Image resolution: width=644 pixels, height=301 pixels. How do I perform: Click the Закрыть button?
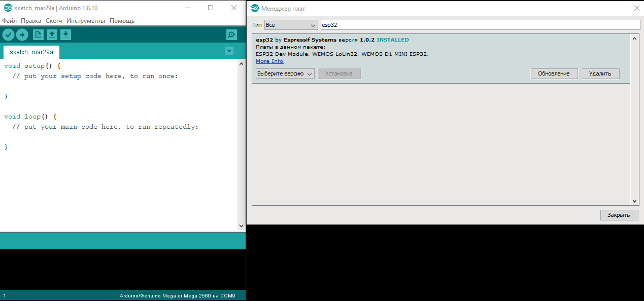click(619, 215)
